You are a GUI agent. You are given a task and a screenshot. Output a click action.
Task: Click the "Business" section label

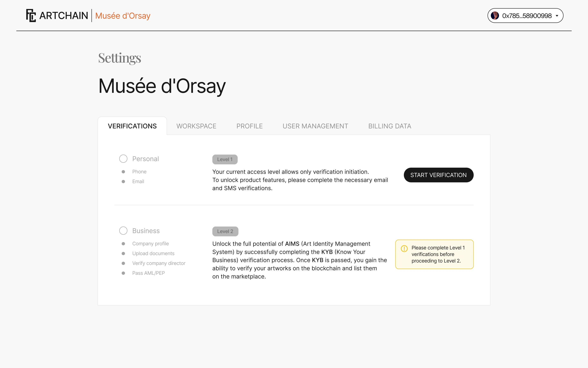[146, 230]
